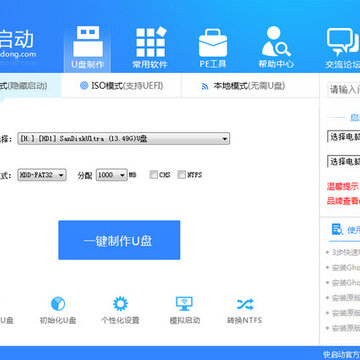Image resolution: width=360 pixels, height=360 pixels.
Task: Open the 1000 MB allocation dropdown
Action: pyautogui.click(x=112, y=175)
